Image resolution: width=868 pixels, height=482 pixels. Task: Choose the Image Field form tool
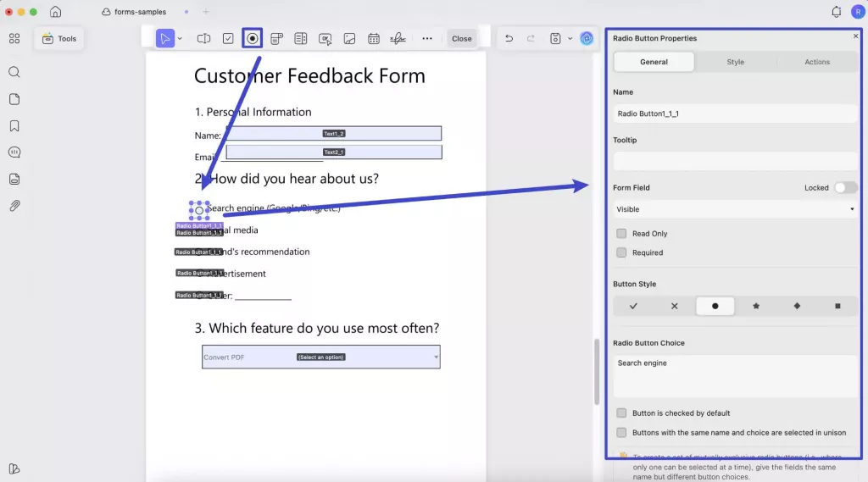click(349, 38)
